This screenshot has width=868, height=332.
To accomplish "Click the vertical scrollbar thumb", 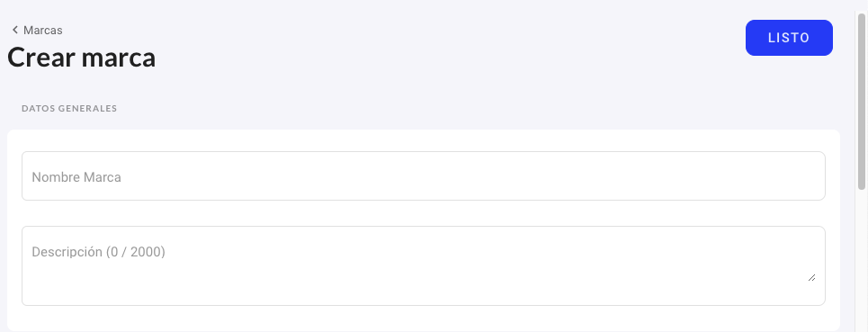I will tap(862, 102).
